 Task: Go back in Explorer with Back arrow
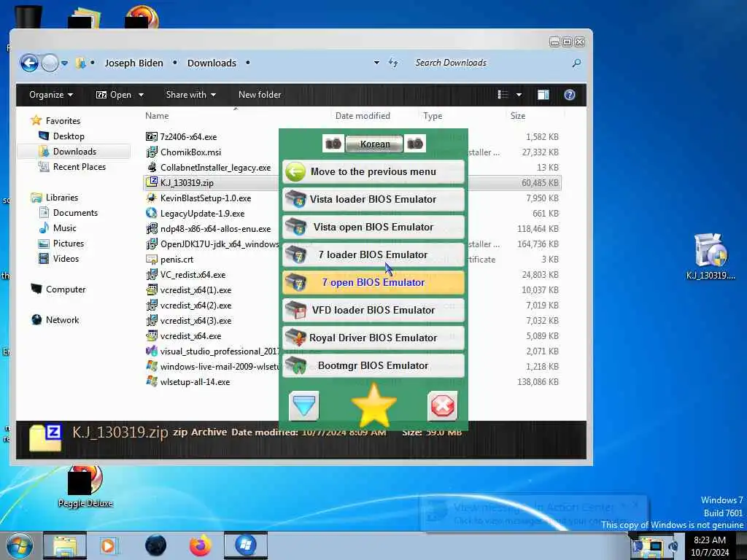pos(29,63)
